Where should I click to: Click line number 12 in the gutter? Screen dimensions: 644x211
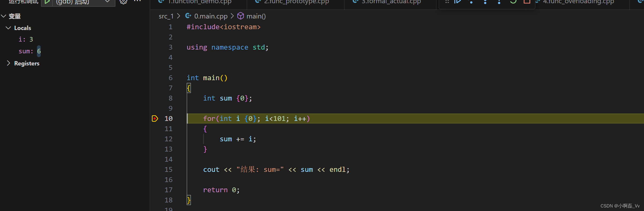pyautogui.click(x=168, y=139)
